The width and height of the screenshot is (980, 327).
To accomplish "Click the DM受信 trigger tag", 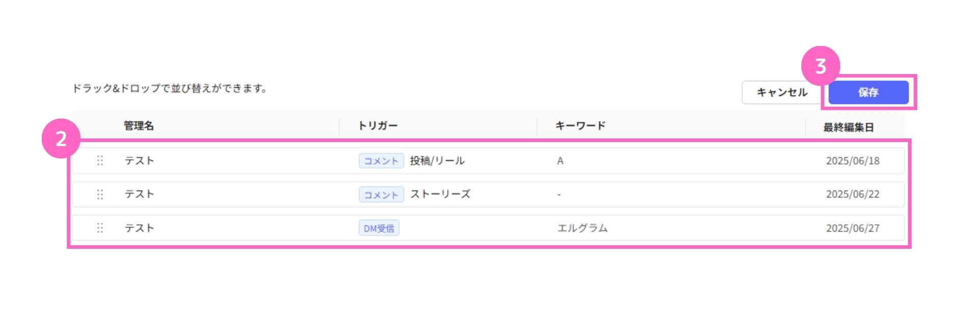I will (379, 228).
